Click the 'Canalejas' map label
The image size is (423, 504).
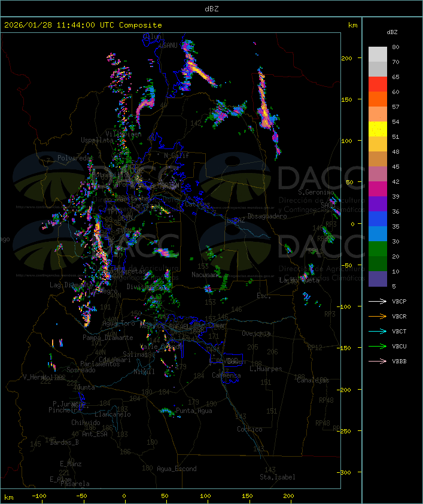313,380
